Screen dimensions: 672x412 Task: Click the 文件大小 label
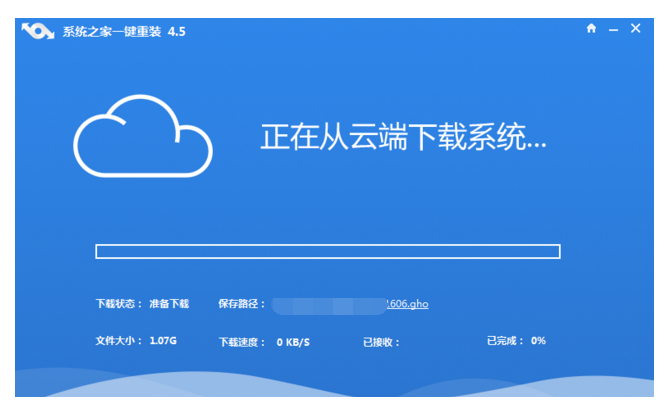pos(115,341)
